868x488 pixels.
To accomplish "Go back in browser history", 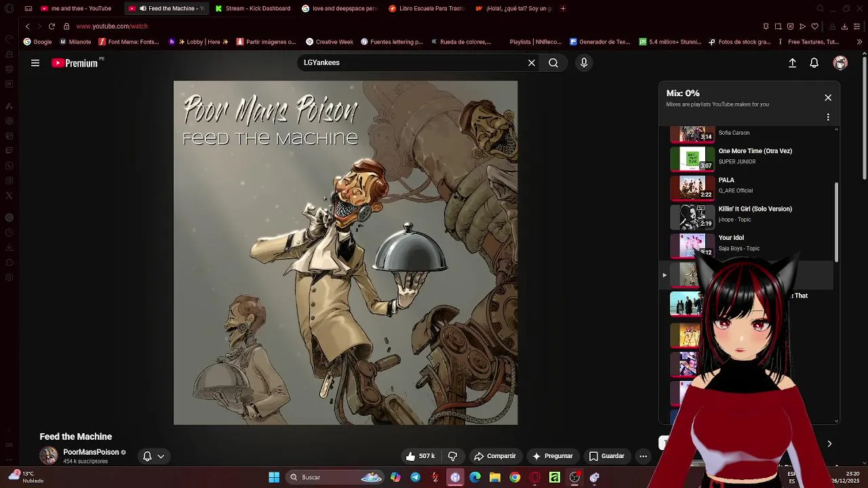I will [27, 26].
